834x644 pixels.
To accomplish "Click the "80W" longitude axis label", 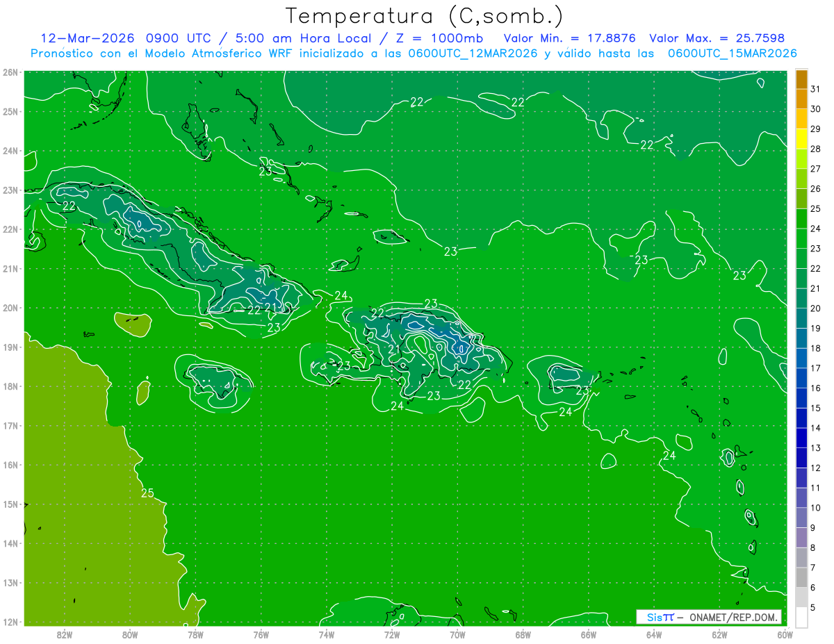I will click(130, 634).
